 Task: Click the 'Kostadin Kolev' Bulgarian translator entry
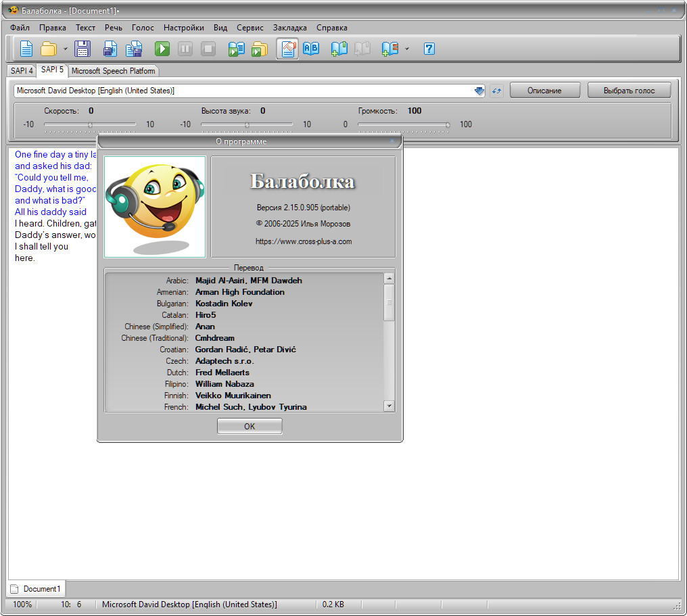tap(224, 303)
